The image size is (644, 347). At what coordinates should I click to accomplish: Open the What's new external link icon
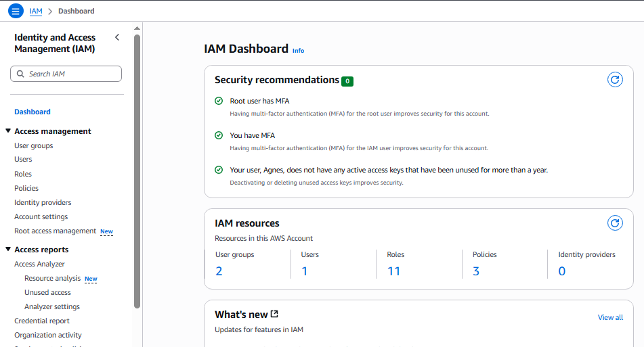tap(274, 314)
